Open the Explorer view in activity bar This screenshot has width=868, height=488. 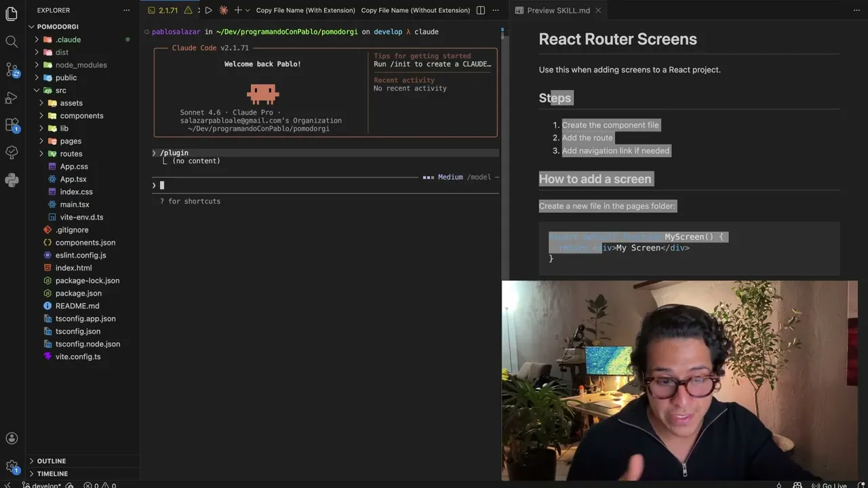coord(12,14)
